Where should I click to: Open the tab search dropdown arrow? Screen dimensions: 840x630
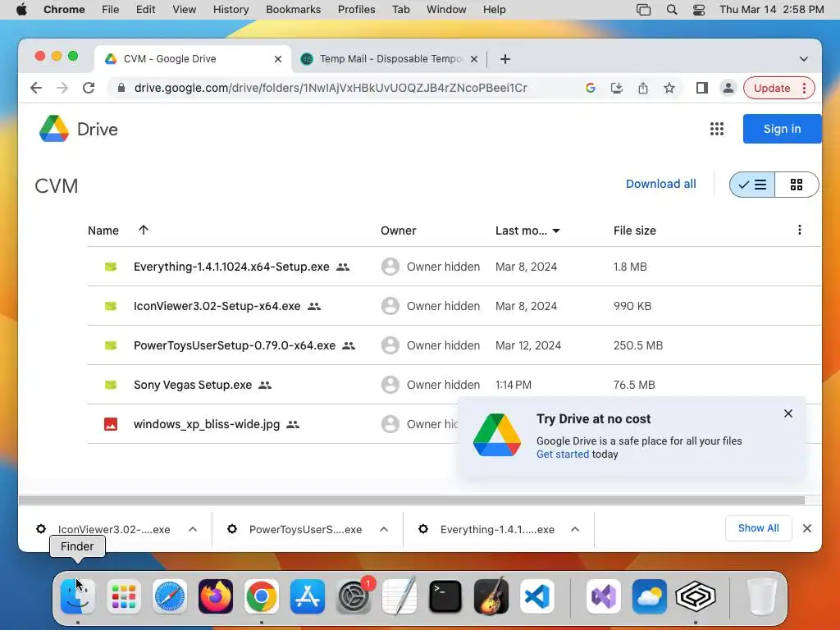point(804,59)
